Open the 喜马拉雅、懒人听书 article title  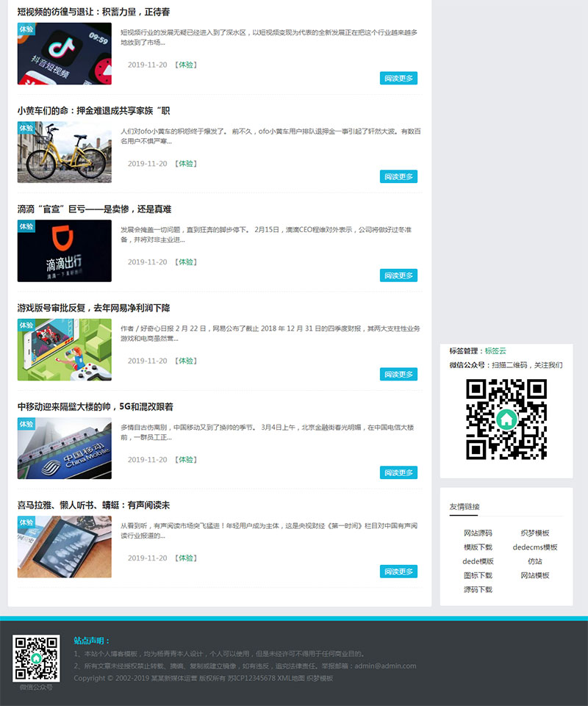(94, 505)
